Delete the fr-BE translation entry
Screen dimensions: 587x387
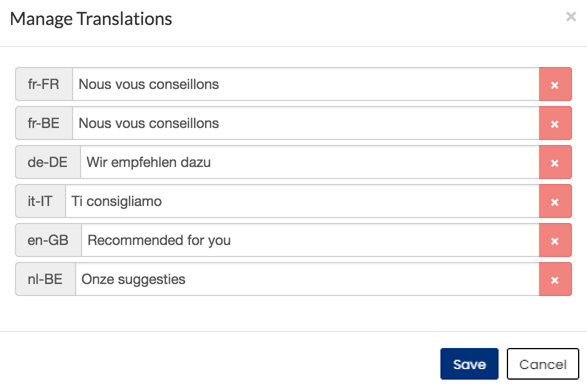click(555, 123)
